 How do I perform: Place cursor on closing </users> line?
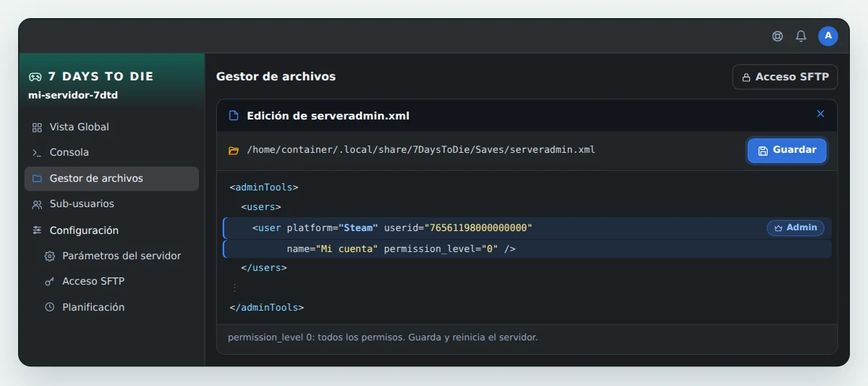click(x=264, y=268)
